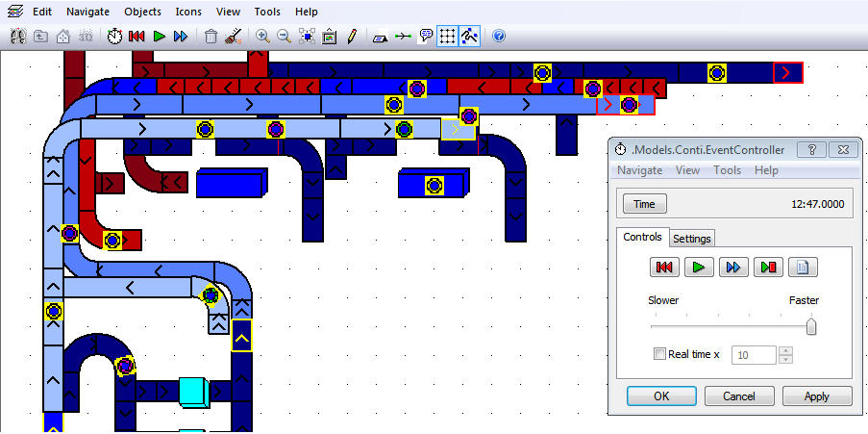
Task: Open the Icons menu in main menu bar
Action: click(x=188, y=13)
